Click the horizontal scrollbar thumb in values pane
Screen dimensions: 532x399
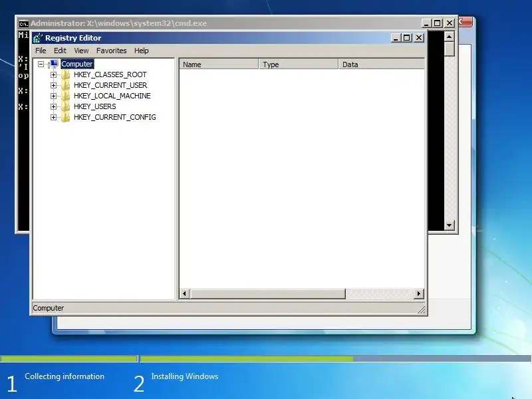tap(268, 293)
